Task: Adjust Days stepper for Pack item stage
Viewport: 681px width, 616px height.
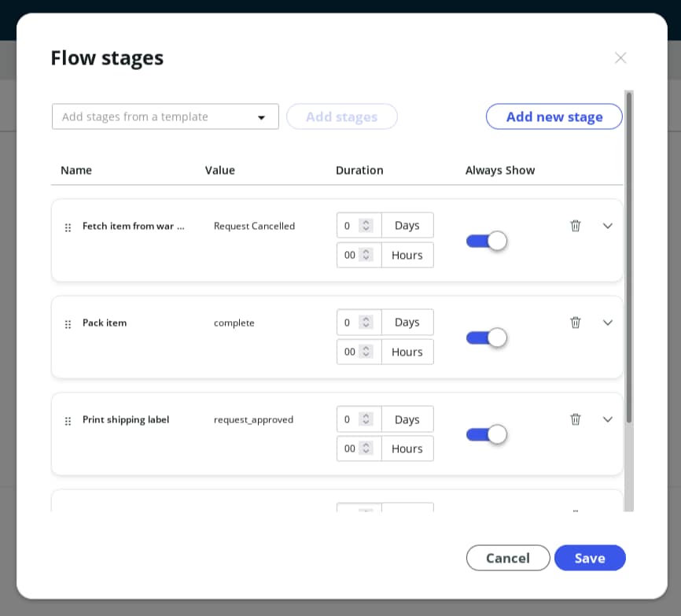Action: point(366,322)
